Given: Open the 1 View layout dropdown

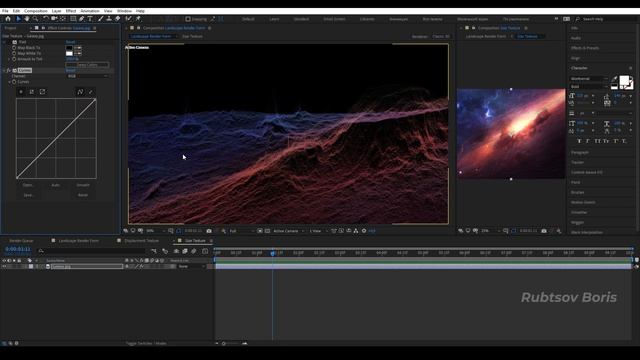Looking at the screenshot, I should point(318,231).
